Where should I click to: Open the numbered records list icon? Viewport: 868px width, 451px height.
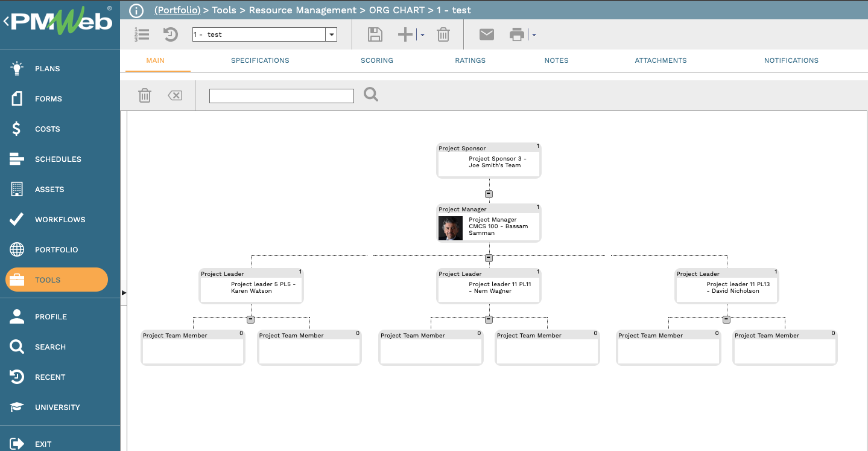tap(142, 34)
